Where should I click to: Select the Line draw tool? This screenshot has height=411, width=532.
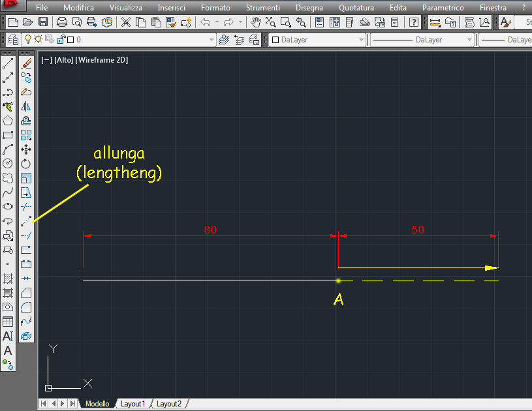click(x=8, y=63)
